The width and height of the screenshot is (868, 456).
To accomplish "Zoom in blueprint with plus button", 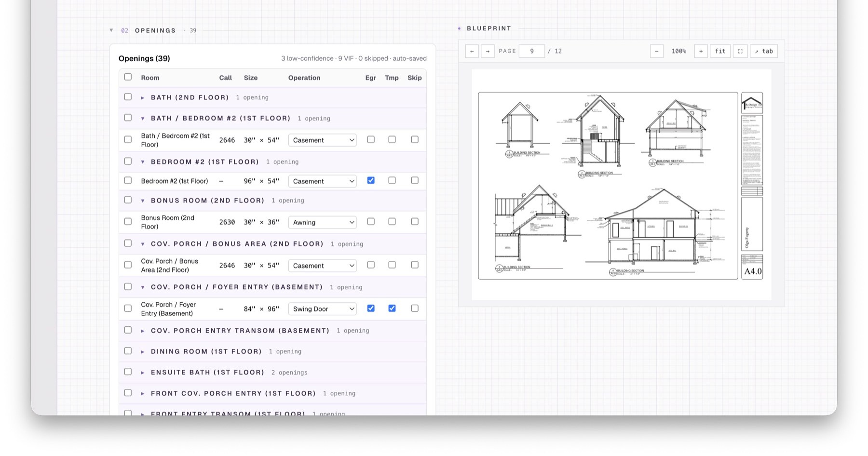I will pyautogui.click(x=701, y=51).
